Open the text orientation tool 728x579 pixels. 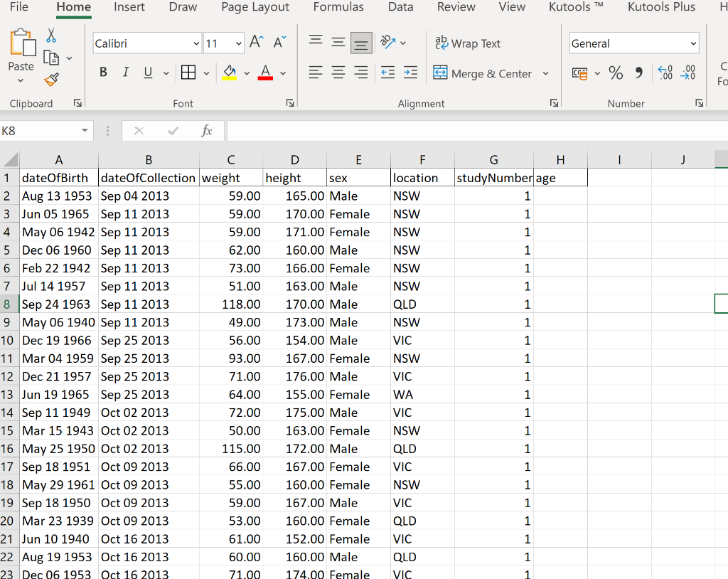[388, 42]
